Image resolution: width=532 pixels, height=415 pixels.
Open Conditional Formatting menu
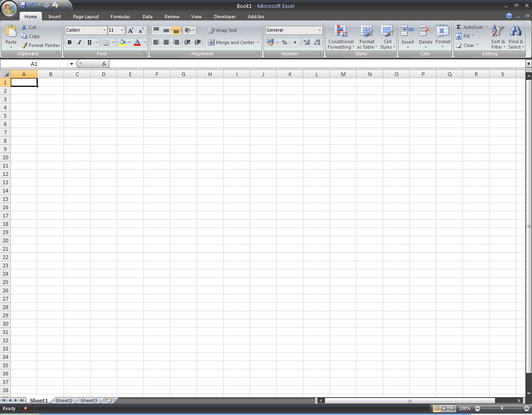341,37
